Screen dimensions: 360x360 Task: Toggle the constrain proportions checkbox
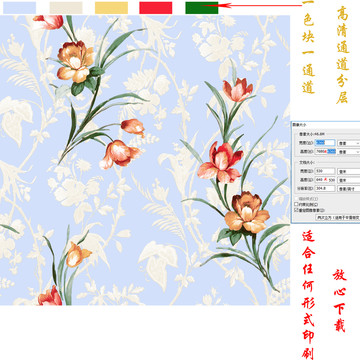296,204
